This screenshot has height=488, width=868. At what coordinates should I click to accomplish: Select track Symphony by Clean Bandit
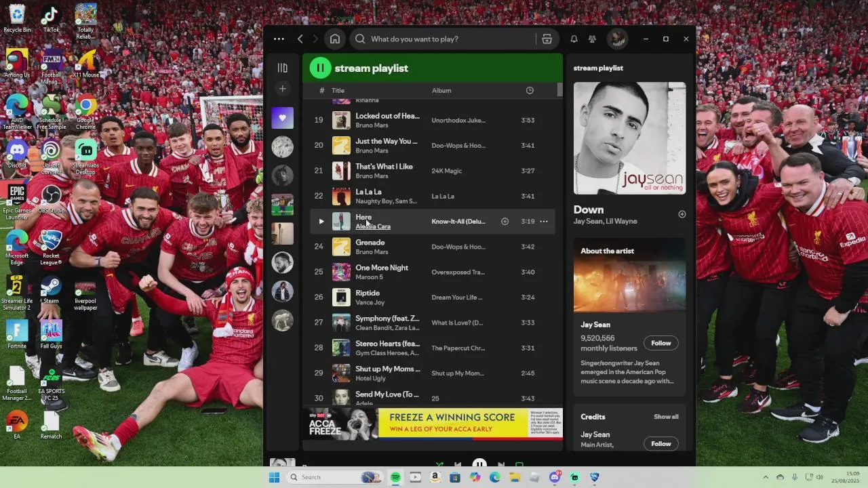(x=433, y=323)
